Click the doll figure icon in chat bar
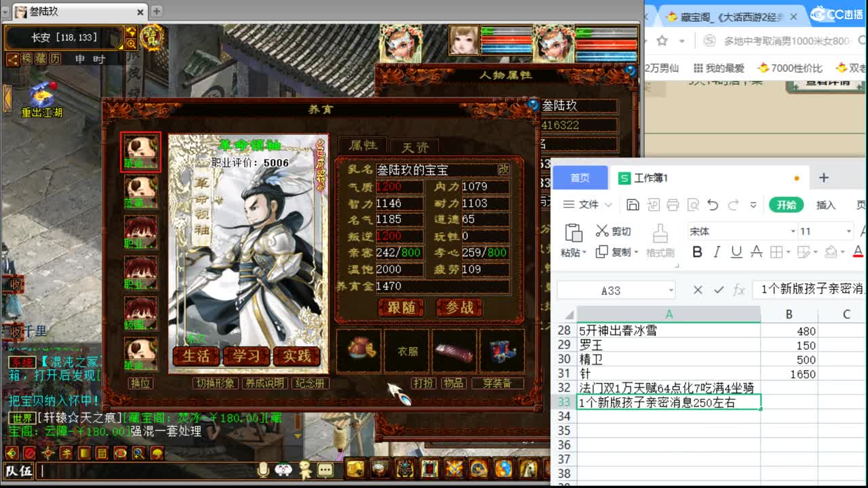Viewport: 868px width, 488px height. pyautogui.click(x=305, y=469)
